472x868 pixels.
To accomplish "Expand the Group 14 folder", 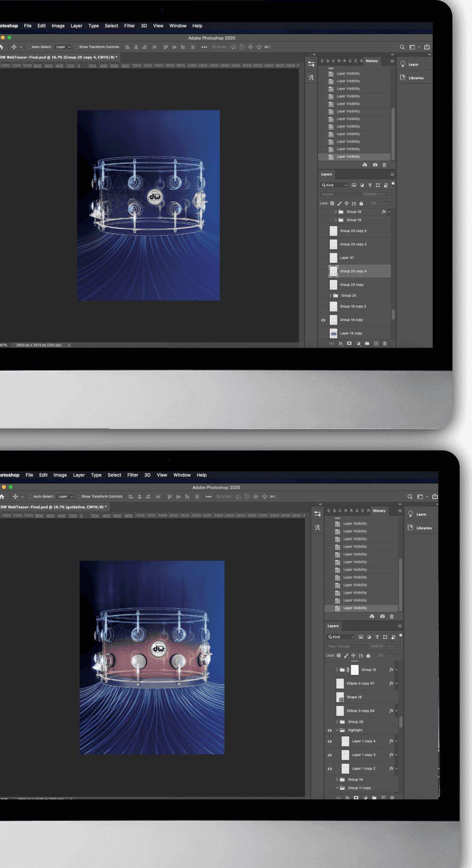I will point(337,780).
